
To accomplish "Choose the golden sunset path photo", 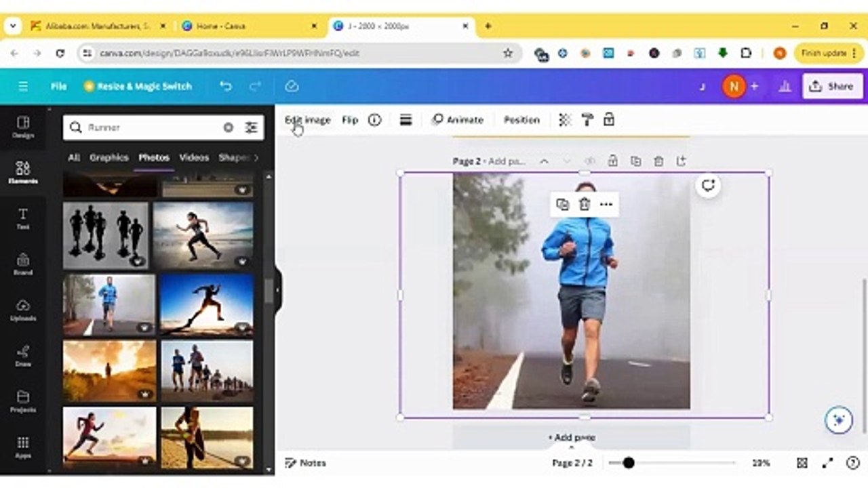I will coord(109,371).
